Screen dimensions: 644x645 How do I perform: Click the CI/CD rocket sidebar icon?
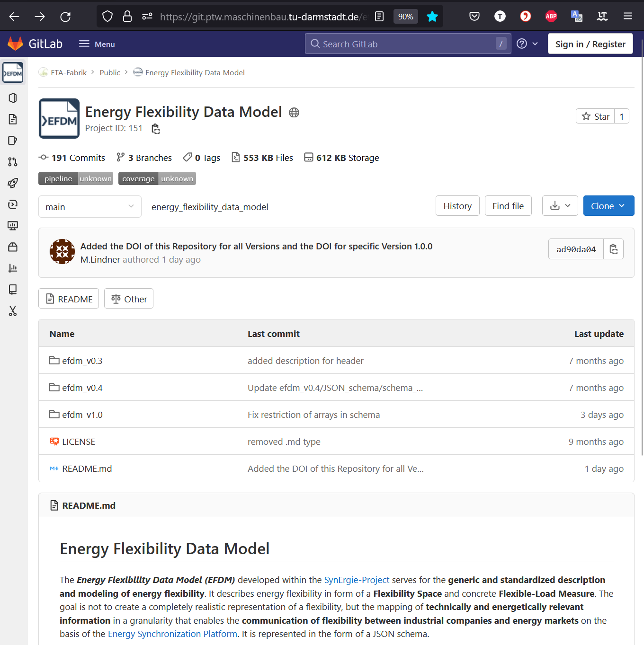(x=13, y=183)
